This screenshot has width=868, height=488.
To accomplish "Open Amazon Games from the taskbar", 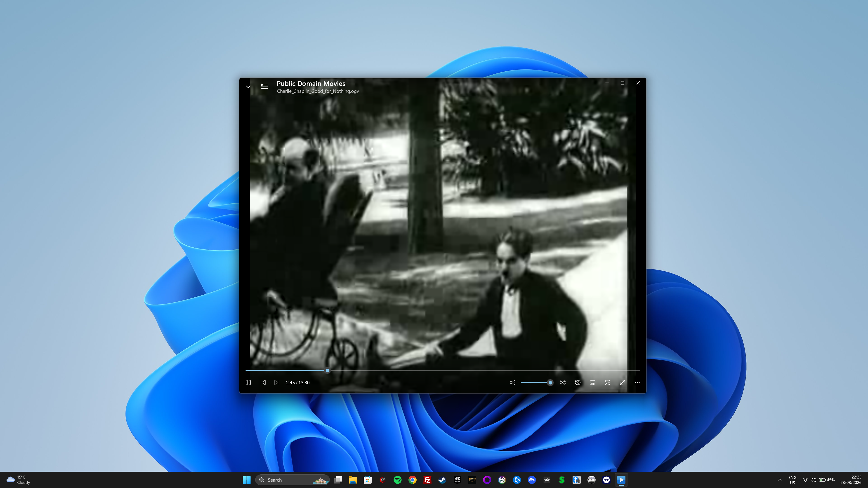I will pyautogui.click(x=472, y=480).
